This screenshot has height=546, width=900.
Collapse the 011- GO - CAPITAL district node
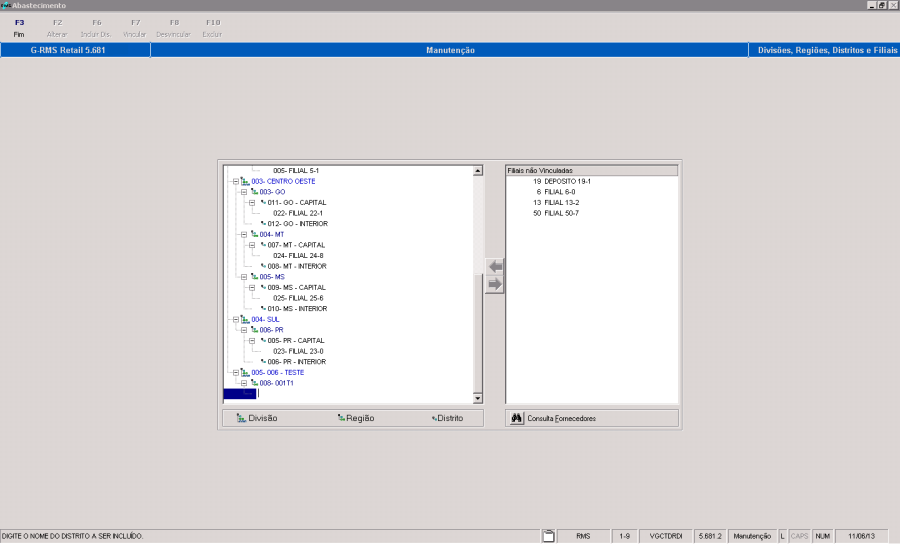pos(252,203)
